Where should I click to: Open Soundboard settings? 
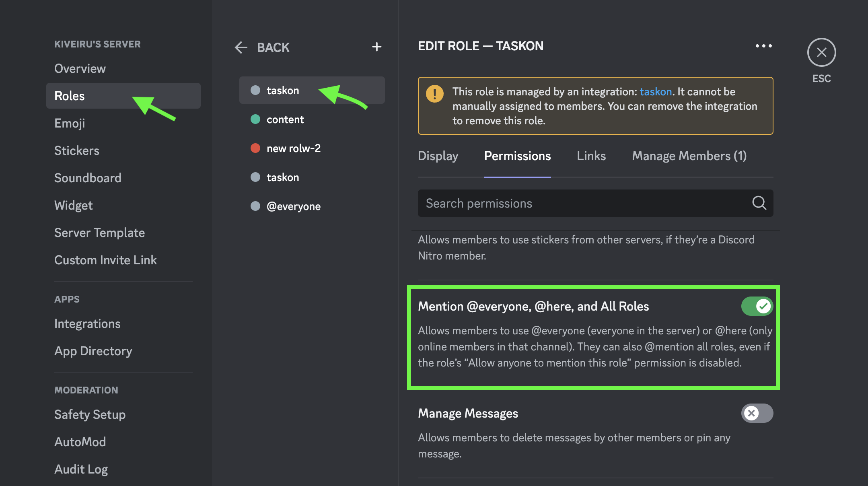click(x=123, y=178)
